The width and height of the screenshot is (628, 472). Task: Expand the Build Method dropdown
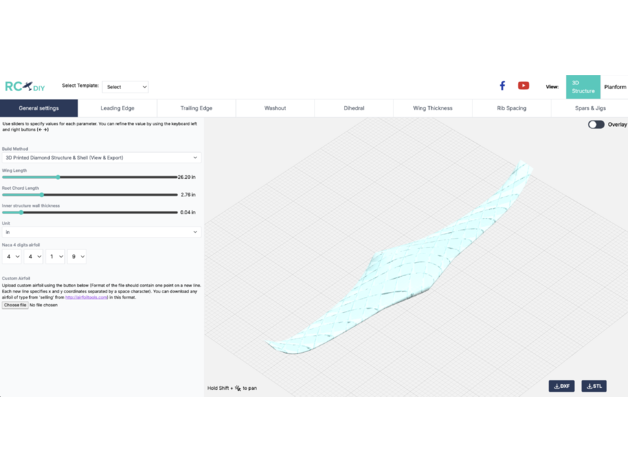(x=100, y=158)
